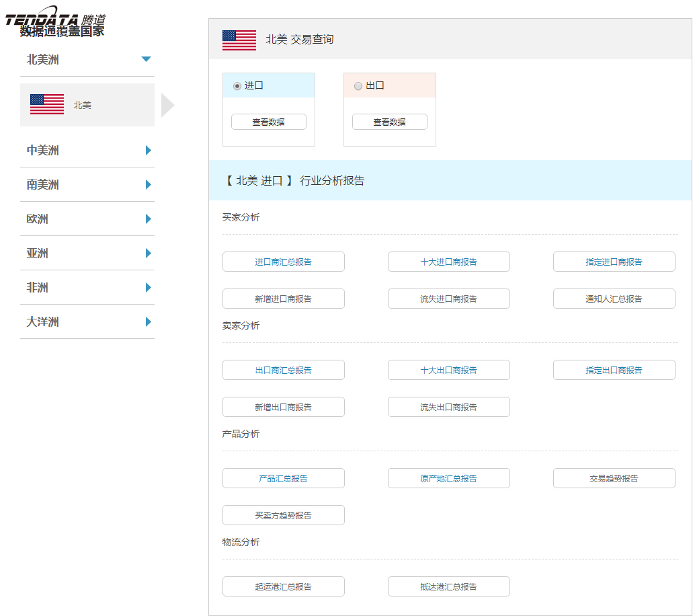
Task: Expand the 中美洲 region
Action: click(87, 151)
